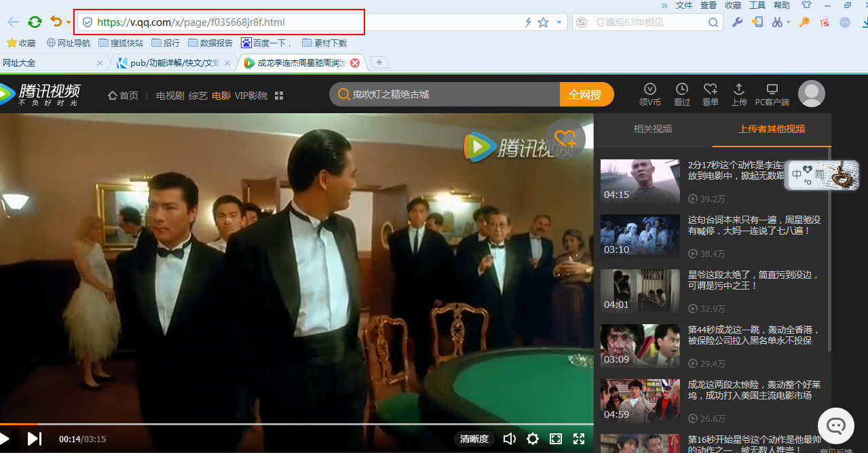Viewport: 868px width, 453px height.
Task: Switch to the 相关视频 tab
Action: pyautogui.click(x=652, y=129)
